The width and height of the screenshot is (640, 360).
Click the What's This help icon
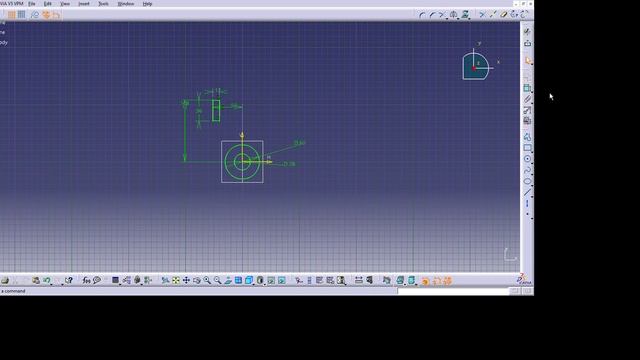tap(68, 280)
